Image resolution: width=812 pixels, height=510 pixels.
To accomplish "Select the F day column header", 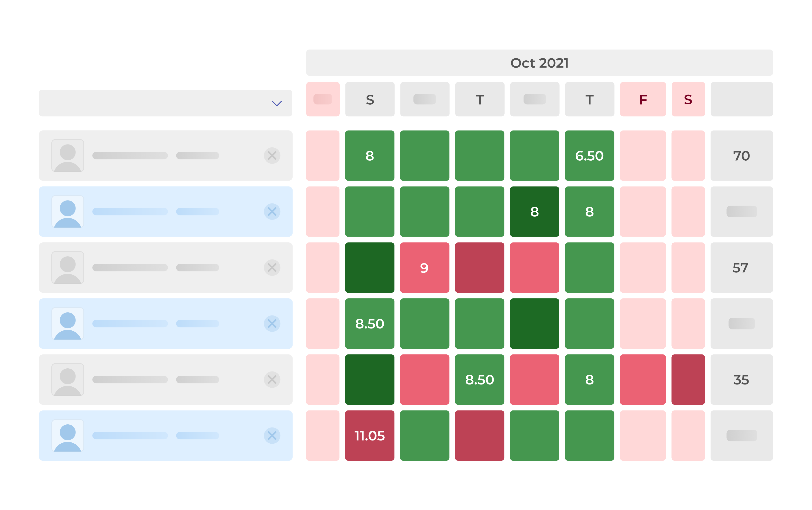I will point(643,100).
